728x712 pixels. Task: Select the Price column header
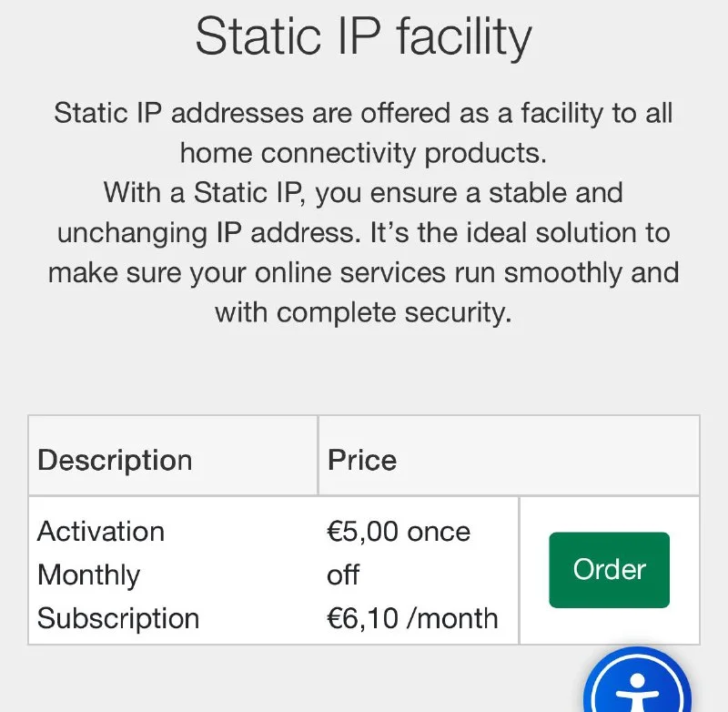click(362, 460)
